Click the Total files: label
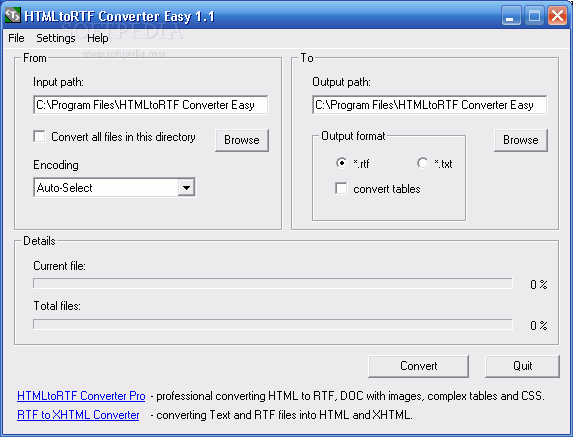The width and height of the screenshot is (573, 437). point(57,306)
